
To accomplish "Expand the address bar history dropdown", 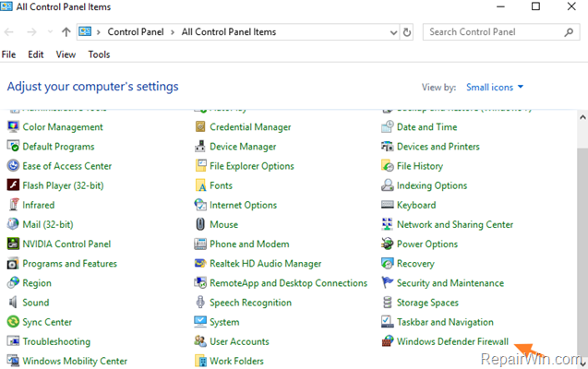I will pos(393,32).
